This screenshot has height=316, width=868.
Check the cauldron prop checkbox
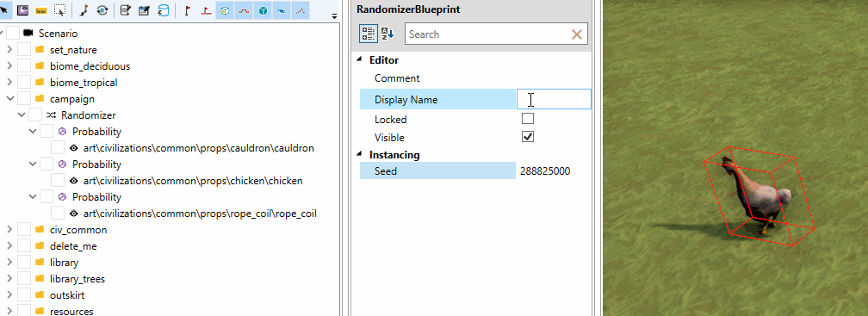58,148
